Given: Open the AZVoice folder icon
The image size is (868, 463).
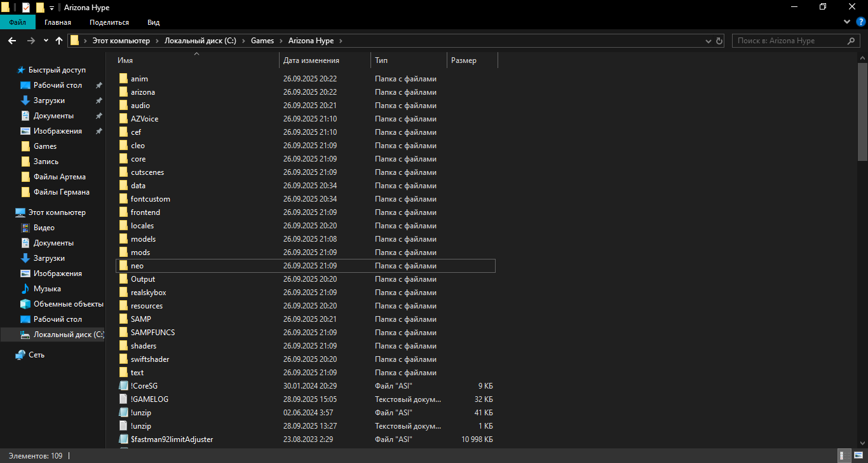Looking at the screenshot, I should pos(124,119).
